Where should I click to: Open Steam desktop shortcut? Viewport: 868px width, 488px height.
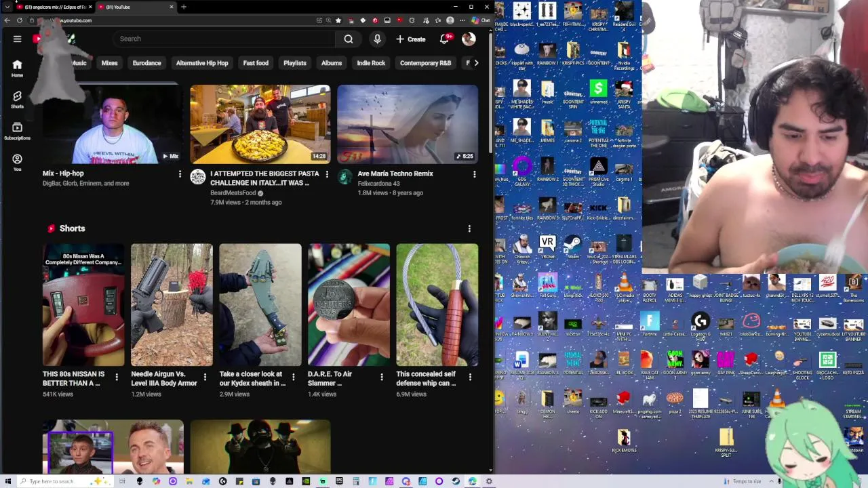coord(573,247)
